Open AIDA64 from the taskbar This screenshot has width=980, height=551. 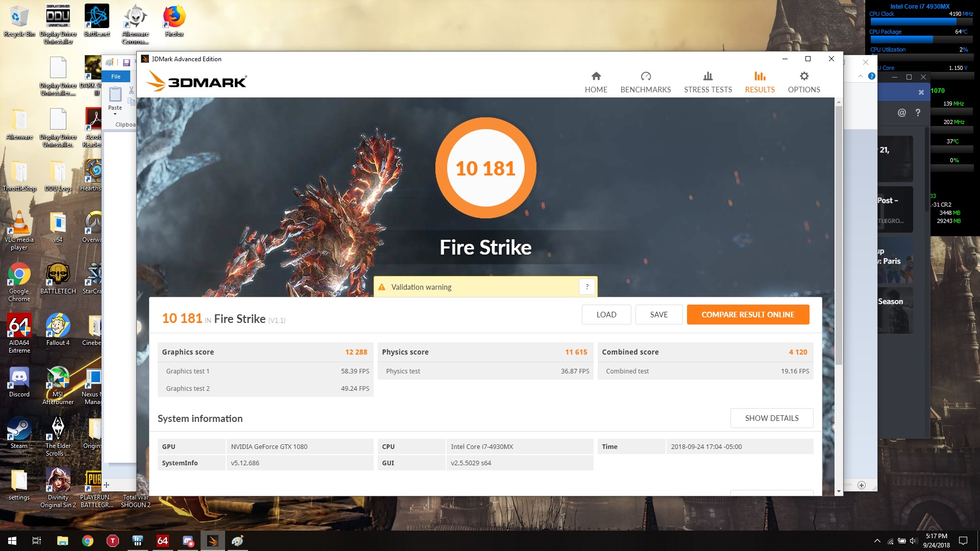pos(162,541)
